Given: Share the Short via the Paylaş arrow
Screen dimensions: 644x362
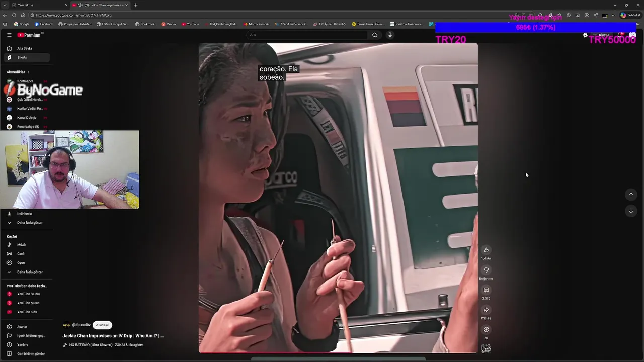Looking at the screenshot, I should pyautogui.click(x=486, y=310).
